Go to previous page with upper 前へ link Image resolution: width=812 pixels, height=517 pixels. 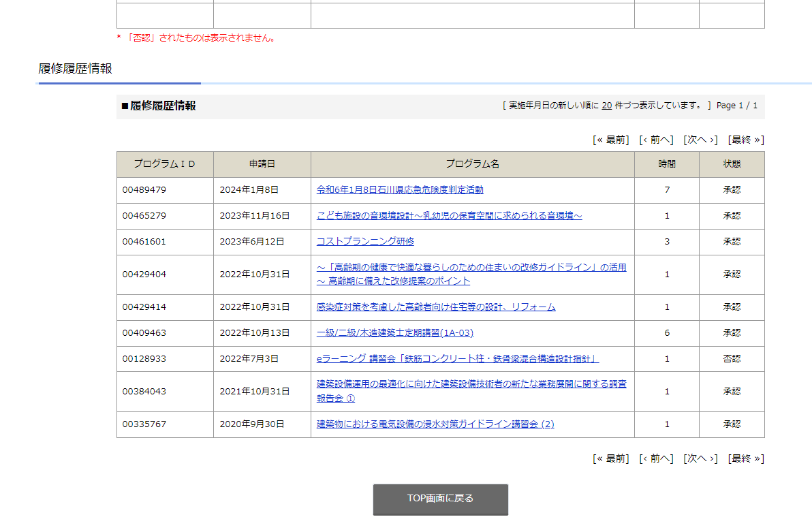pyautogui.click(x=656, y=140)
